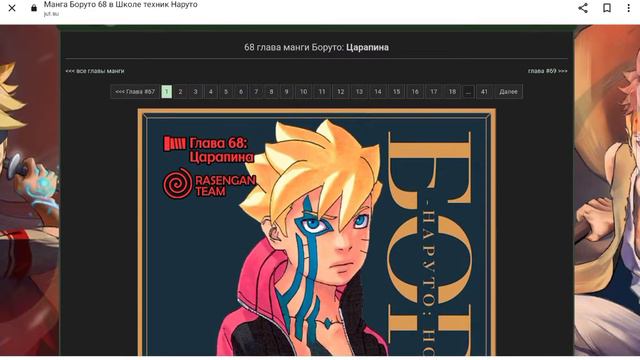Select page 13 in the pagination
The width and height of the screenshot is (640, 360).
pos(359,92)
